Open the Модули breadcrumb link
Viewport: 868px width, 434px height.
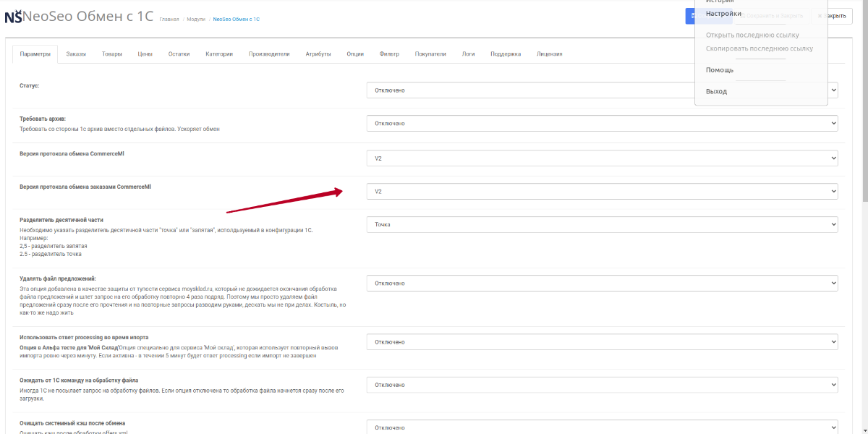tap(196, 19)
